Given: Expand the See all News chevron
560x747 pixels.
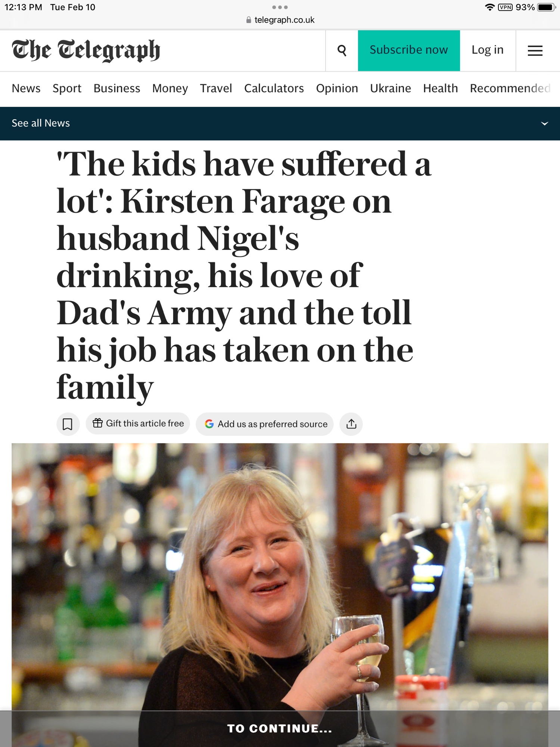Looking at the screenshot, I should pyautogui.click(x=544, y=123).
